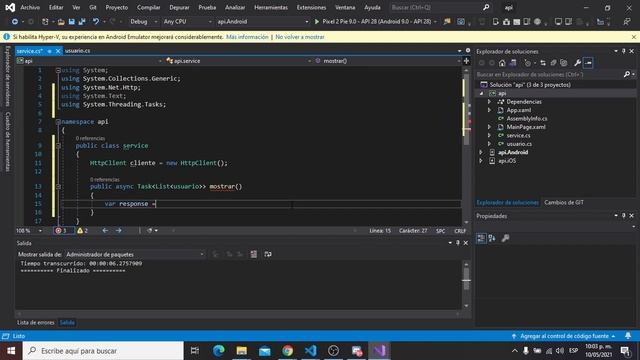
Task: Open the Compilar menu
Action: (149, 7)
